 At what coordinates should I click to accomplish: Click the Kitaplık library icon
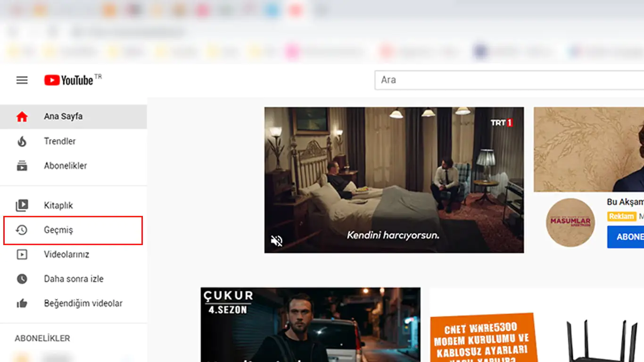coord(22,206)
